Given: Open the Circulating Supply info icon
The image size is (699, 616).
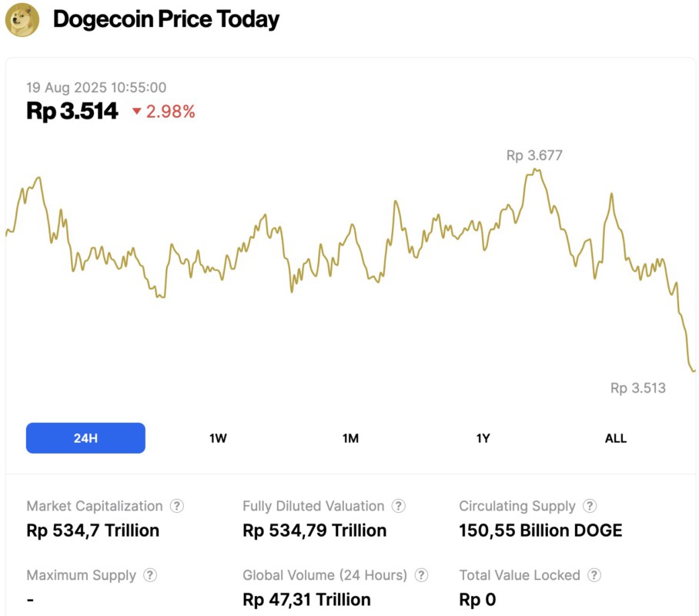Looking at the screenshot, I should (x=590, y=506).
